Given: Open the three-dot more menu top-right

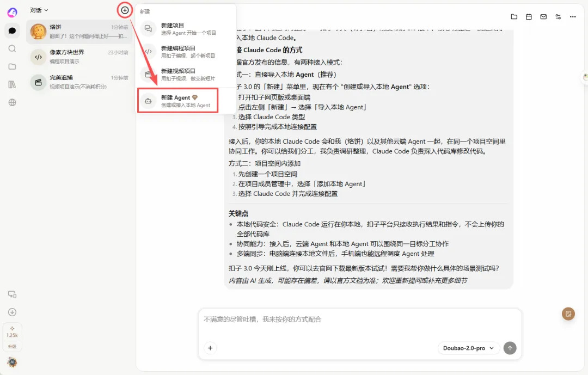Looking at the screenshot, I should 573,16.
